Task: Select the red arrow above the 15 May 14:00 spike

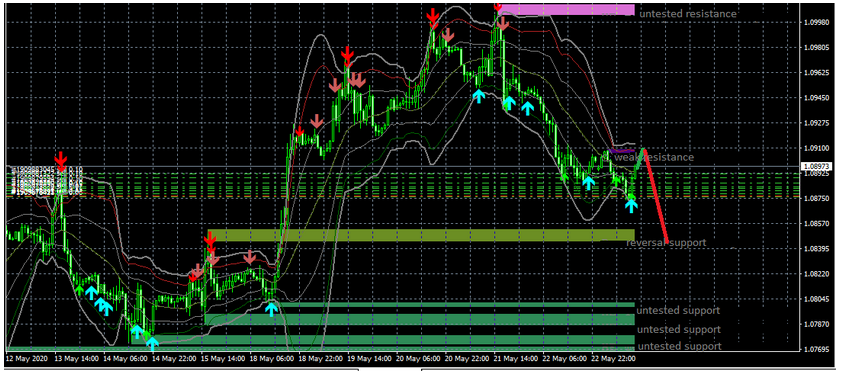Action: point(210,240)
